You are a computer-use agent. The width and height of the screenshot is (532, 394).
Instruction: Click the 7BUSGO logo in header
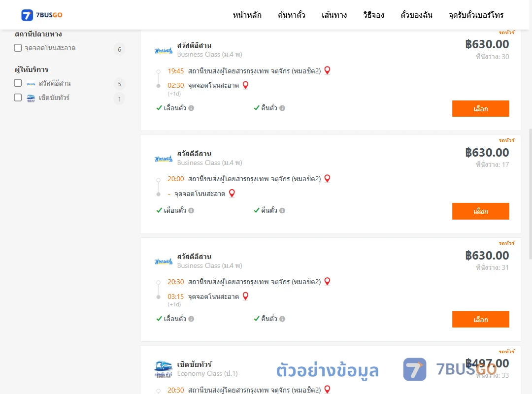tap(42, 15)
